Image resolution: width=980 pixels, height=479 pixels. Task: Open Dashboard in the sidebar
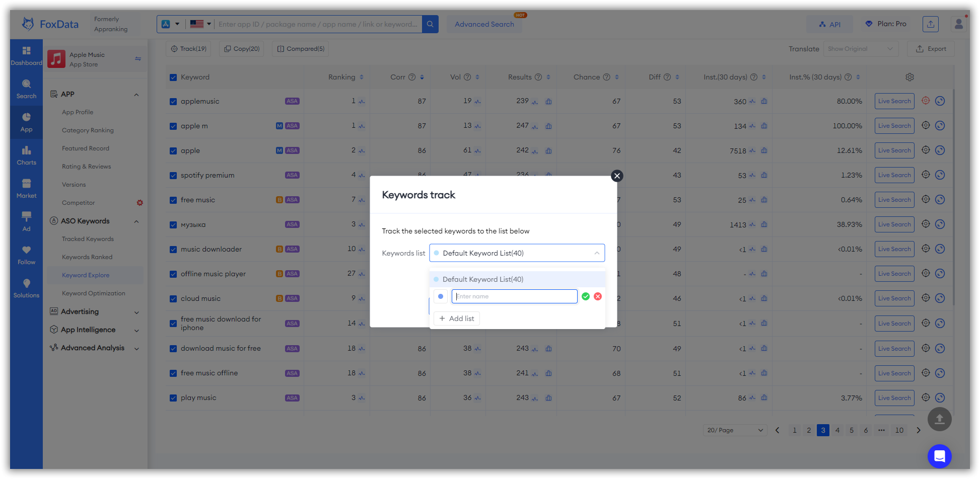coord(26,56)
